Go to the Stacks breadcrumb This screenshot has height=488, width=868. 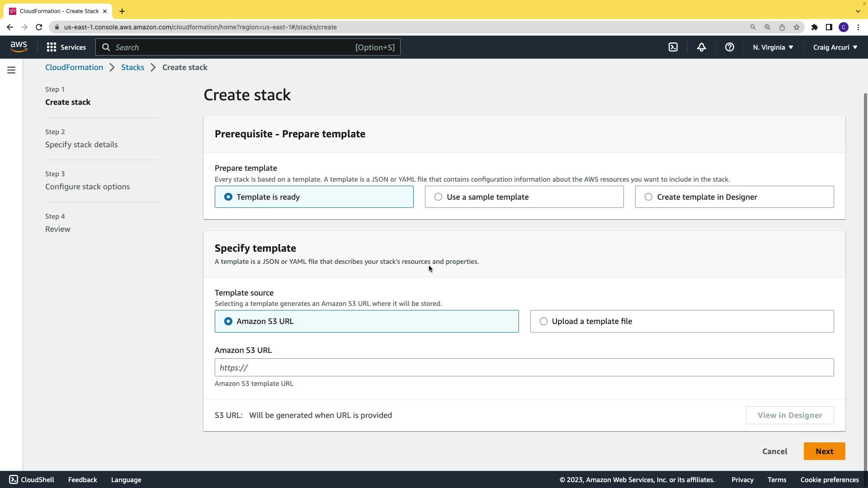(132, 67)
